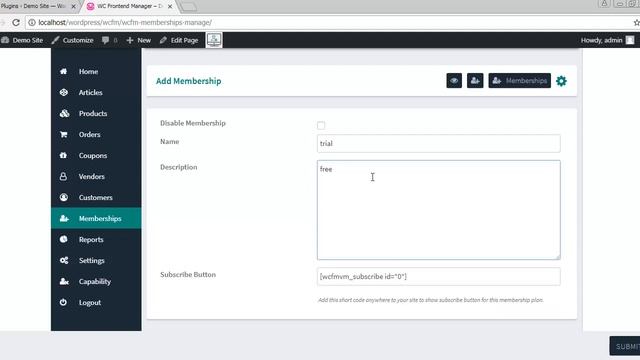Screen dimensions: 640x360
Task: Click the Submit button
Action: pyautogui.click(x=625, y=346)
